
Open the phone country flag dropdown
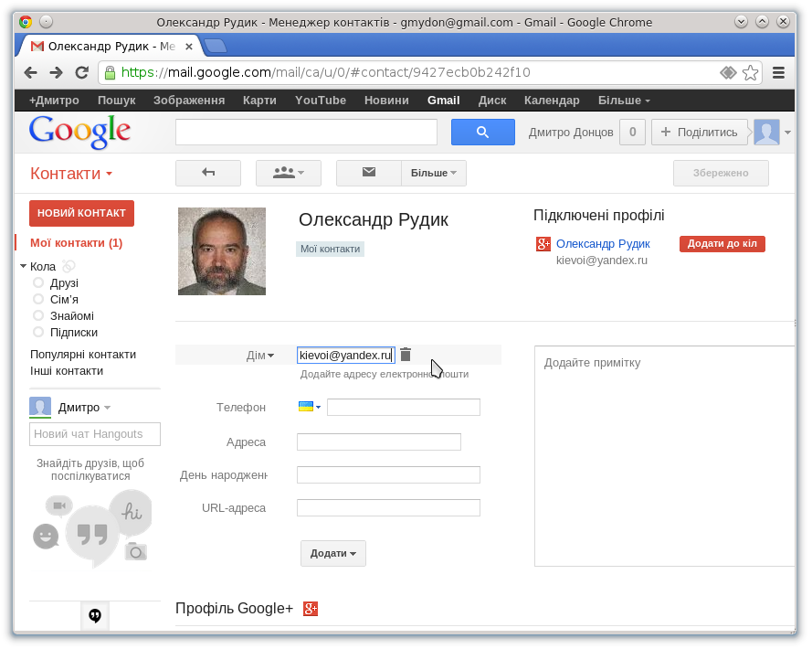click(x=309, y=407)
